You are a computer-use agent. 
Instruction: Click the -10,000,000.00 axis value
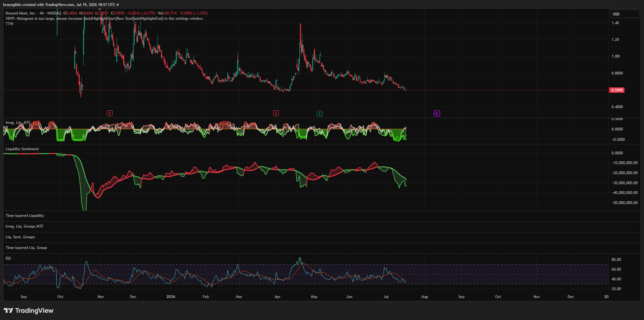coord(625,163)
